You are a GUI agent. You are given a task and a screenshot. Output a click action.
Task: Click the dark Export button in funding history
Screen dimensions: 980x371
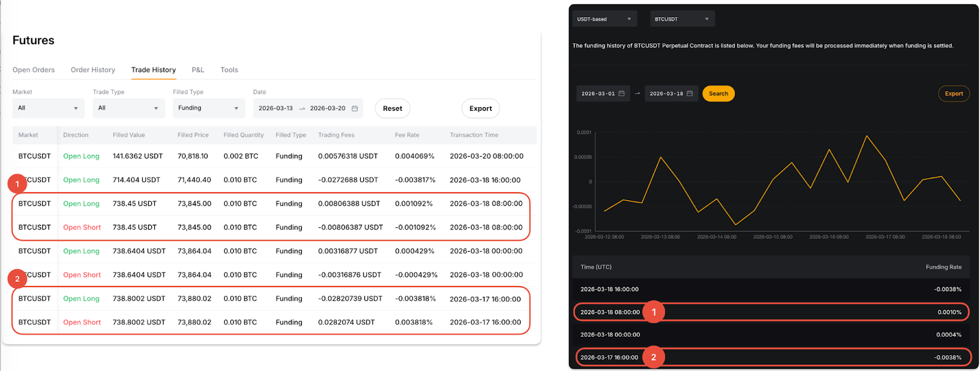click(x=954, y=94)
